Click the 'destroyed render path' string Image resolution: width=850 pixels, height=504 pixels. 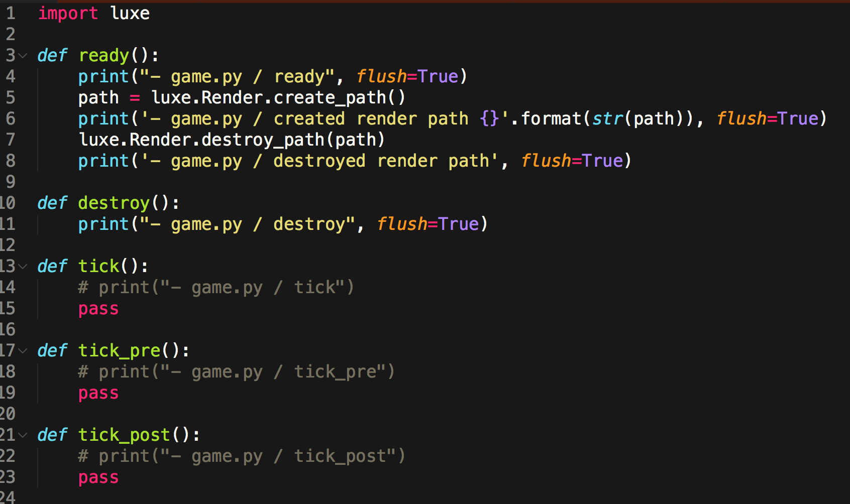320,161
